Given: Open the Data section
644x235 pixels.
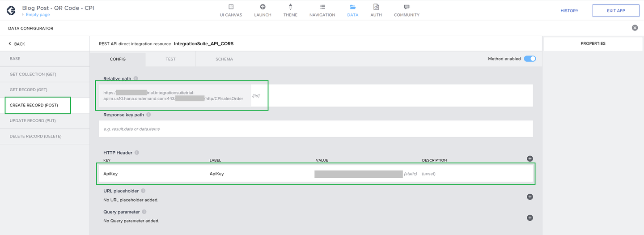Looking at the screenshot, I should [x=352, y=10].
